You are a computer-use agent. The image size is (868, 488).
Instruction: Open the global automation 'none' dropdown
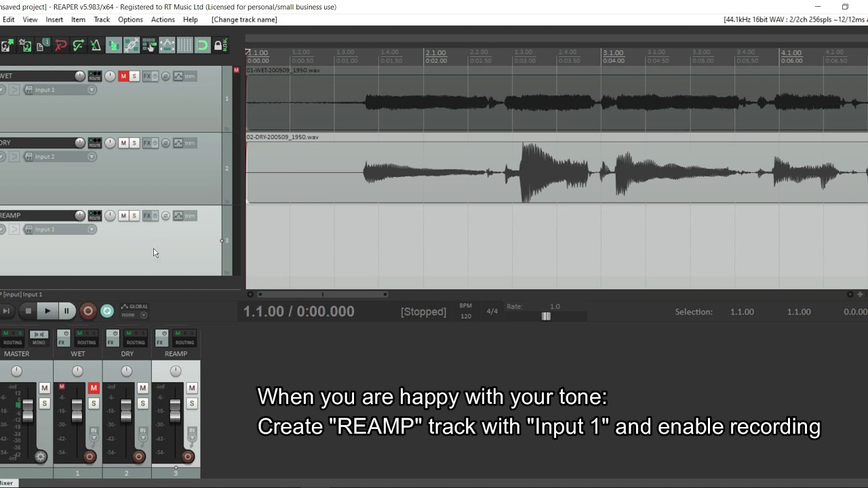pyautogui.click(x=134, y=315)
